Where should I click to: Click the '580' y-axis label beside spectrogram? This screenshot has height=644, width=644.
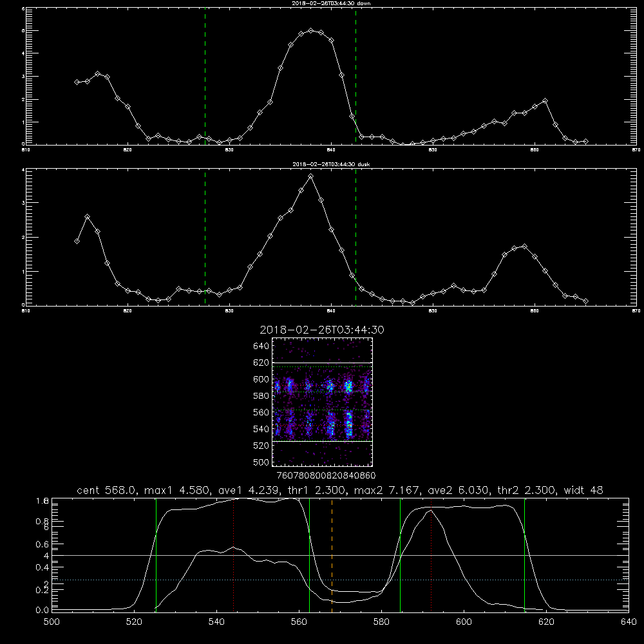[x=261, y=395]
